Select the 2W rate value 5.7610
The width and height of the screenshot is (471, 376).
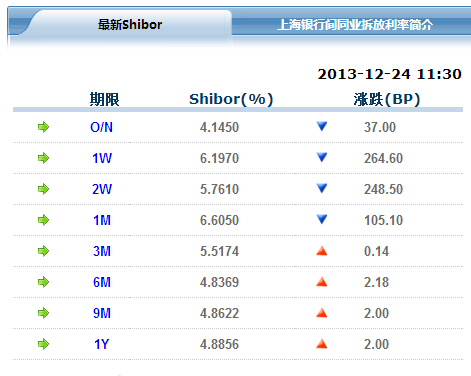219,189
